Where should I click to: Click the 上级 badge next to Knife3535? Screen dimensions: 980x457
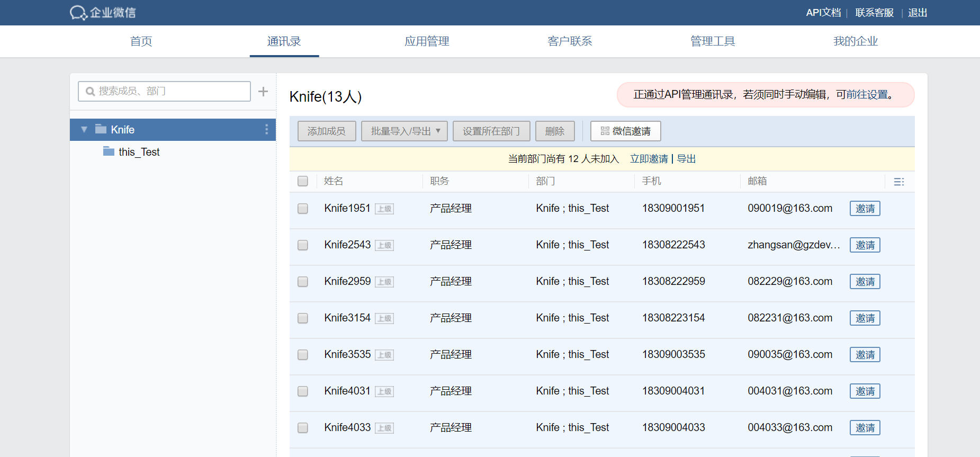[x=384, y=355]
